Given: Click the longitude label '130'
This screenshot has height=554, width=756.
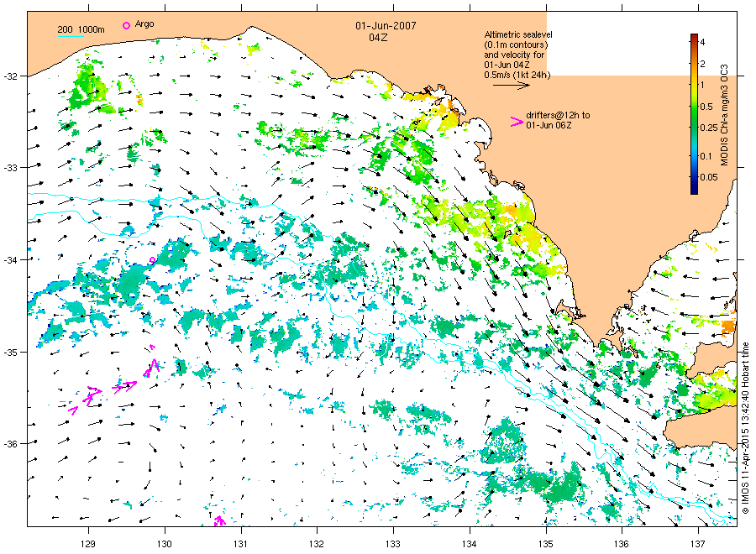Looking at the screenshot, I should pyautogui.click(x=165, y=544).
